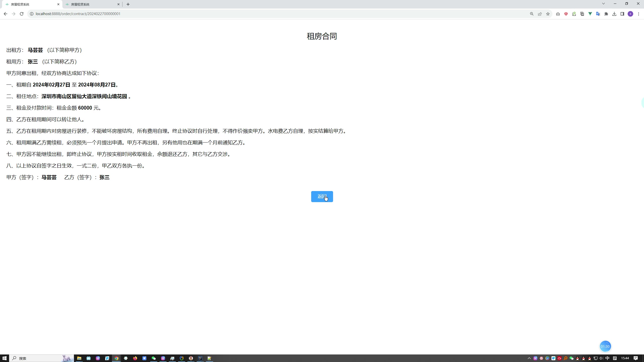The width and height of the screenshot is (644, 362).
Task: Show hidden system tray icons
Action: 529,358
